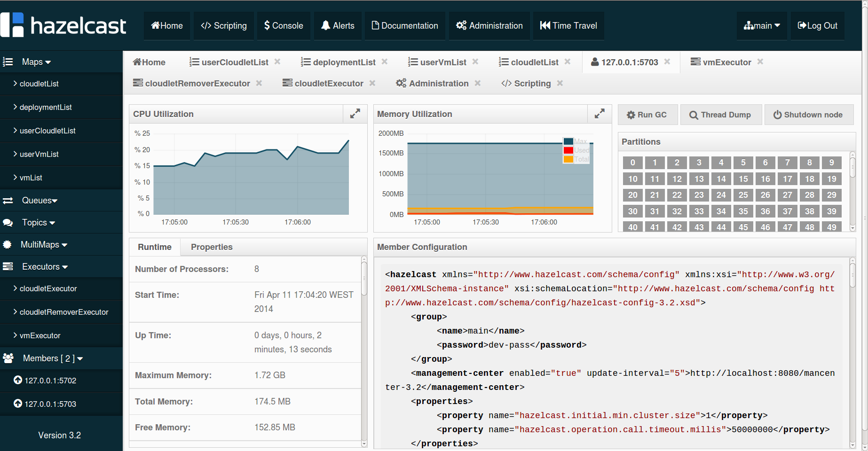Expand the CPU Utilization chart

(x=355, y=114)
